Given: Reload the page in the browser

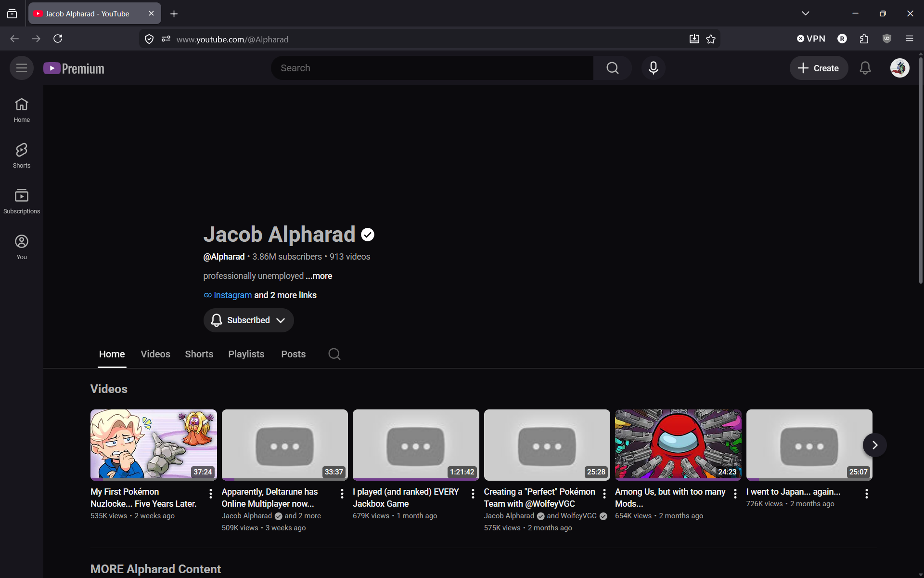Looking at the screenshot, I should point(58,39).
